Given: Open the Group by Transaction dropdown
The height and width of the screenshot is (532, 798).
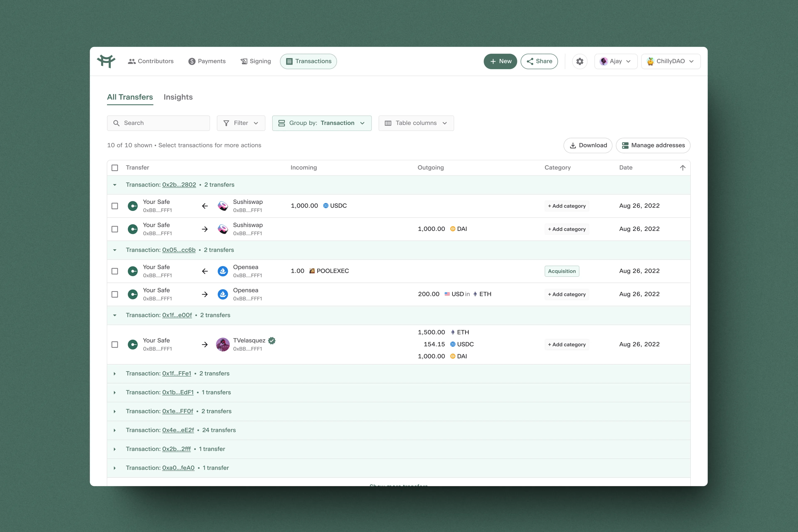Looking at the screenshot, I should [322, 123].
